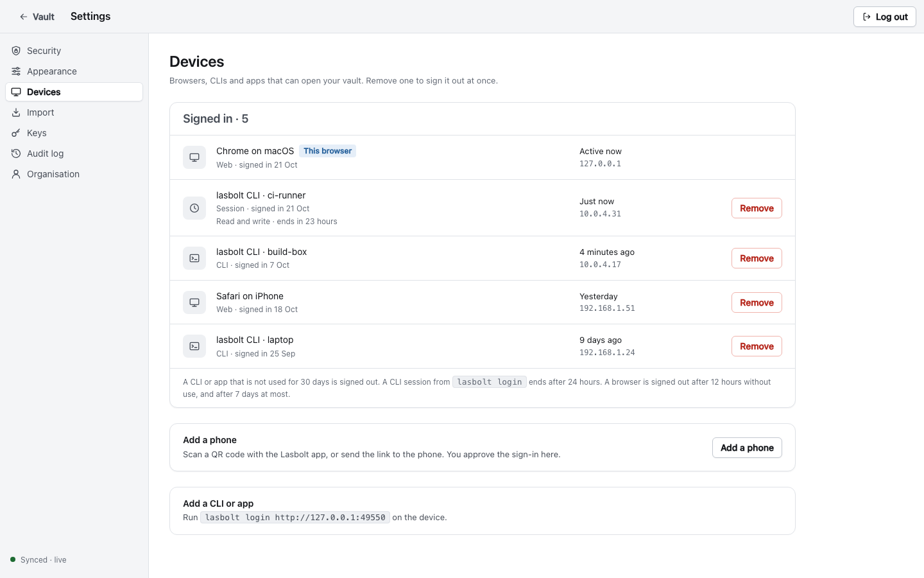This screenshot has height=578, width=924.
Task: Click the clock icon for ci-runner session
Action: click(194, 208)
